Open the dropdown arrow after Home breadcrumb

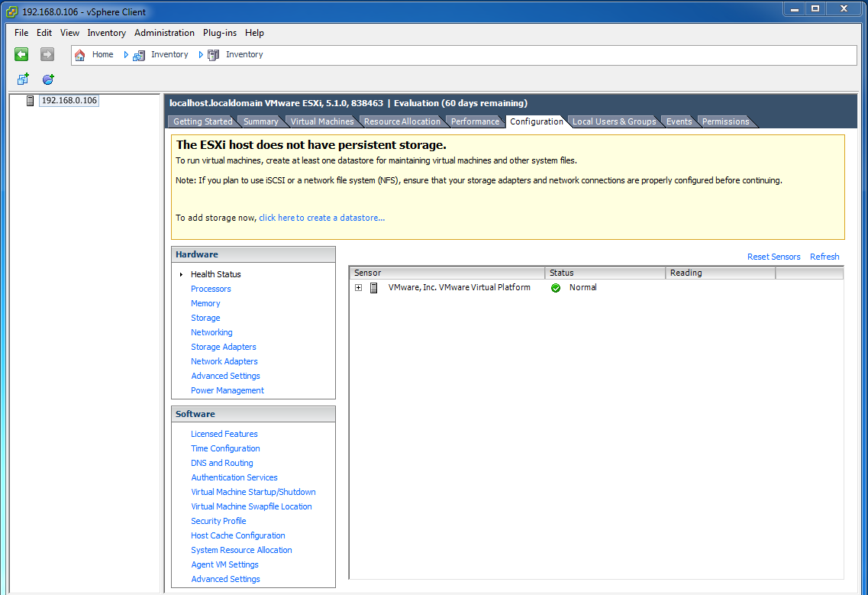pos(126,55)
